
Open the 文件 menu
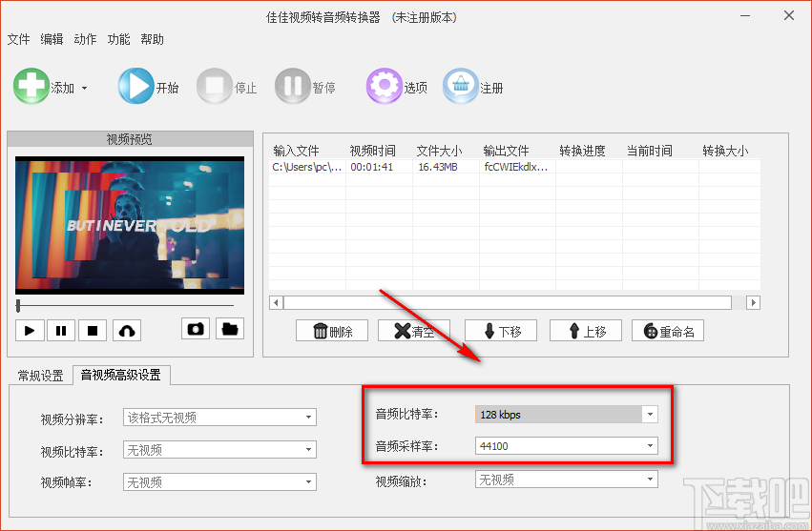(19, 39)
